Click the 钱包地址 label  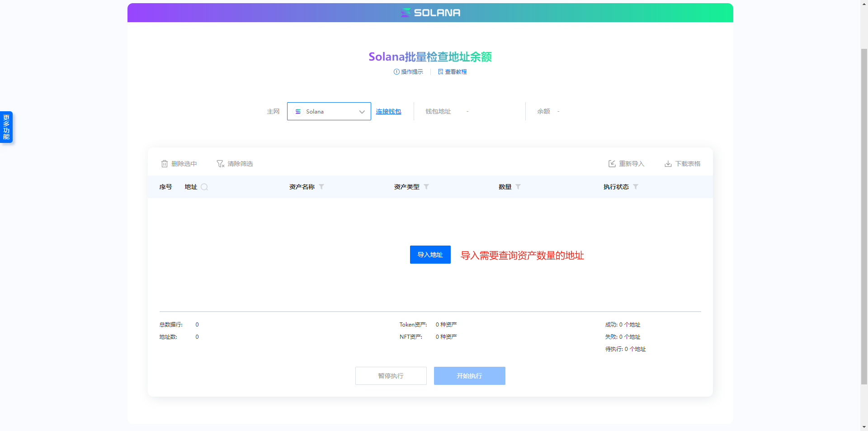(x=438, y=111)
